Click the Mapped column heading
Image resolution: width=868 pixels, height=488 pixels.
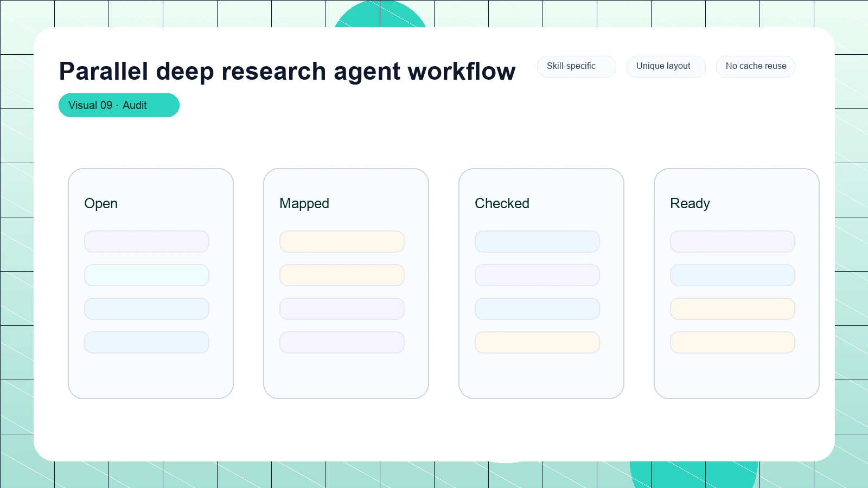coord(304,203)
